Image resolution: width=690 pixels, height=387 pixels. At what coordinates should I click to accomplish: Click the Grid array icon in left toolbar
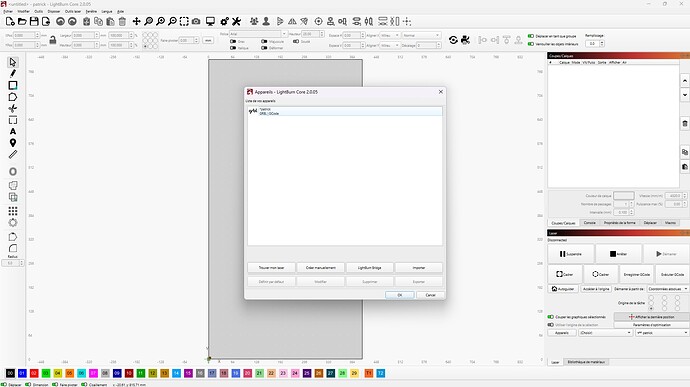tap(13, 211)
